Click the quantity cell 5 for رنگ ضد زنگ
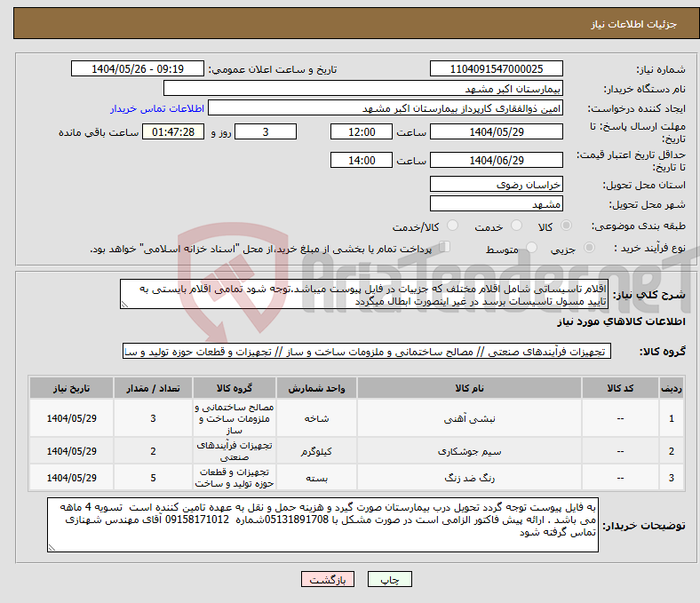 click(153, 478)
